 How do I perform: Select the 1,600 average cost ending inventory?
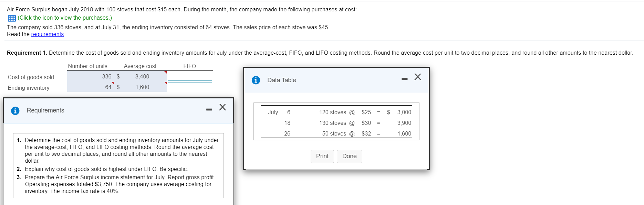pos(142,87)
